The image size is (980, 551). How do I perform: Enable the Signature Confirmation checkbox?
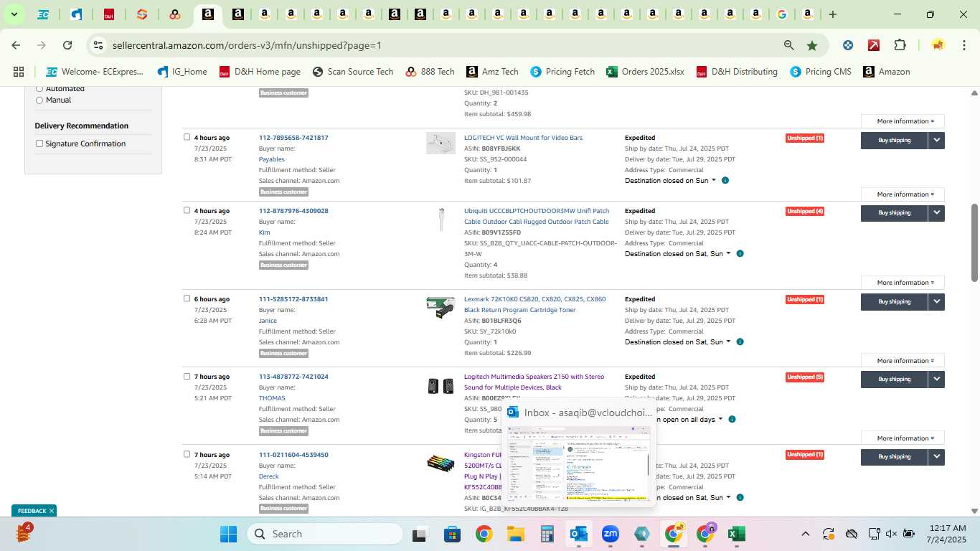pos(39,143)
